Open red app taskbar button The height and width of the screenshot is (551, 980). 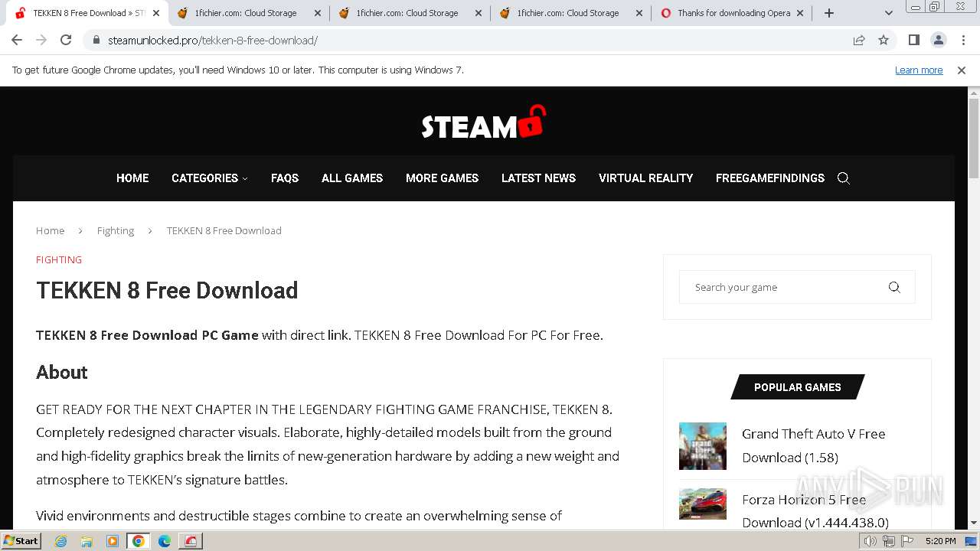pyautogui.click(x=191, y=541)
